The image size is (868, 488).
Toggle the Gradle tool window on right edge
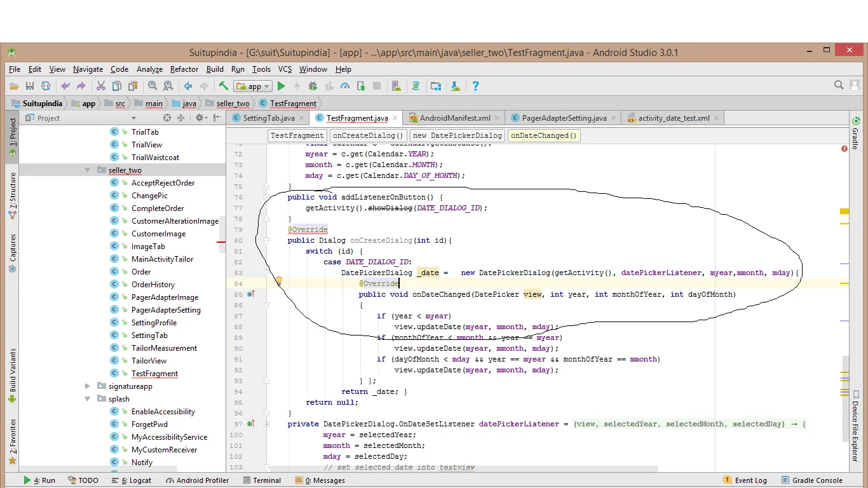[x=855, y=133]
